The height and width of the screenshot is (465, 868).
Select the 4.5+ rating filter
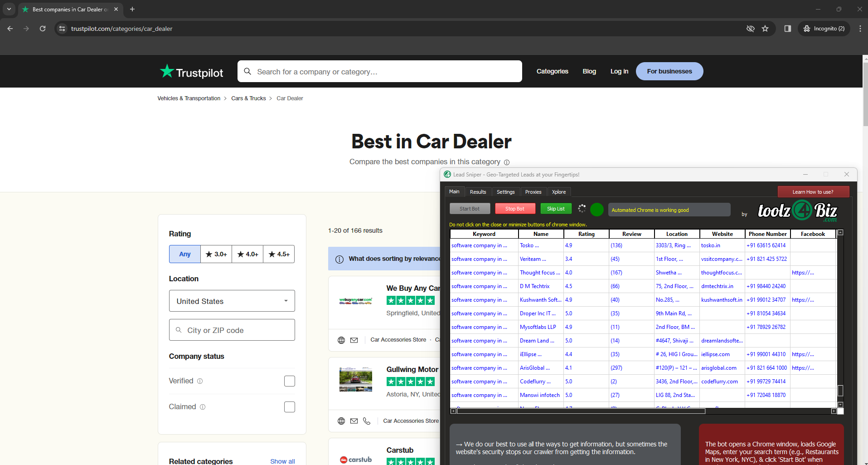point(279,254)
